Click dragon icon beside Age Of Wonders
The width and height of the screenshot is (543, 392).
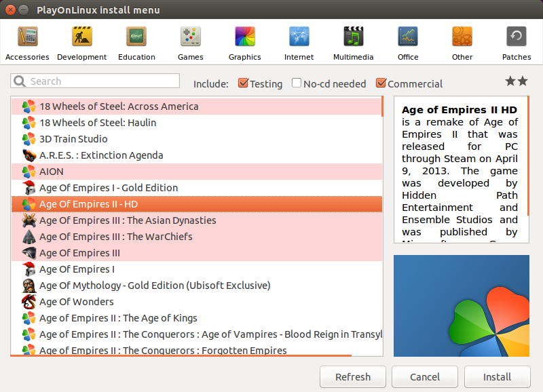click(x=29, y=302)
